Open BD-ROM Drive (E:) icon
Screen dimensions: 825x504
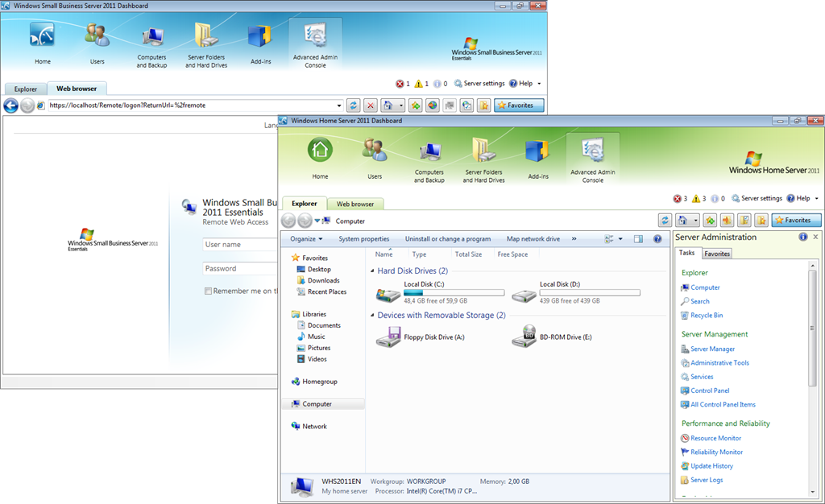[525, 337]
